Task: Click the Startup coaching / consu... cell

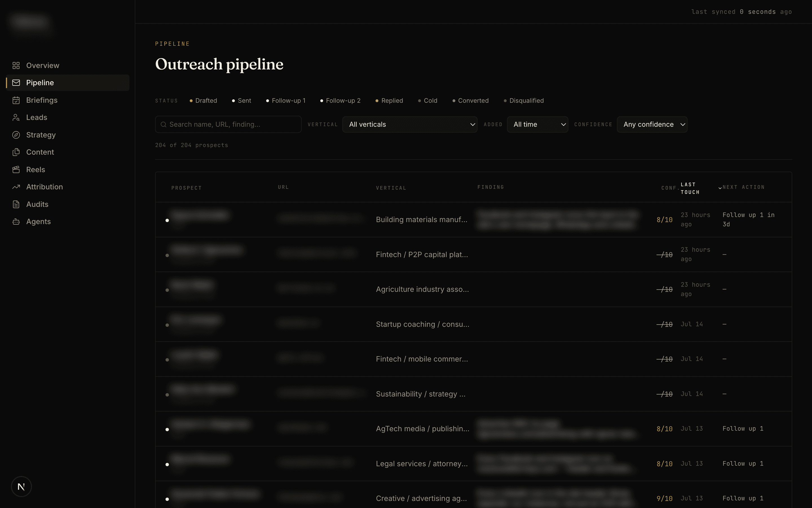Action: pos(422,324)
